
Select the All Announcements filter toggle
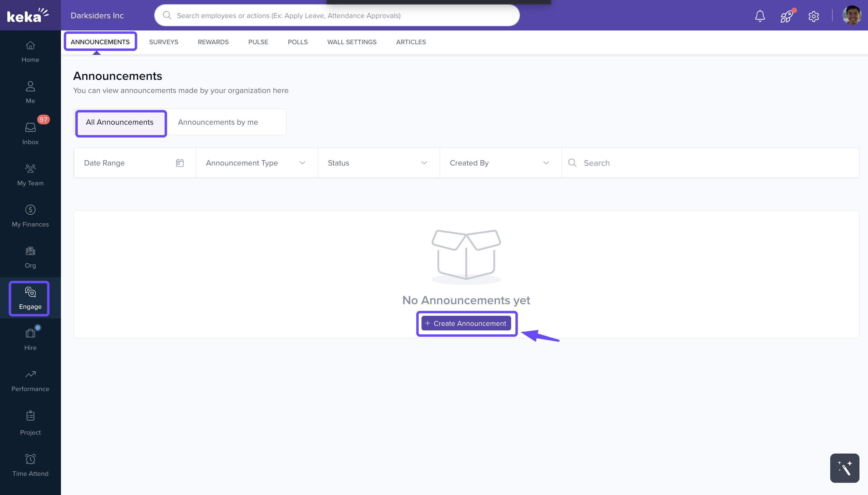click(x=120, y=122)
